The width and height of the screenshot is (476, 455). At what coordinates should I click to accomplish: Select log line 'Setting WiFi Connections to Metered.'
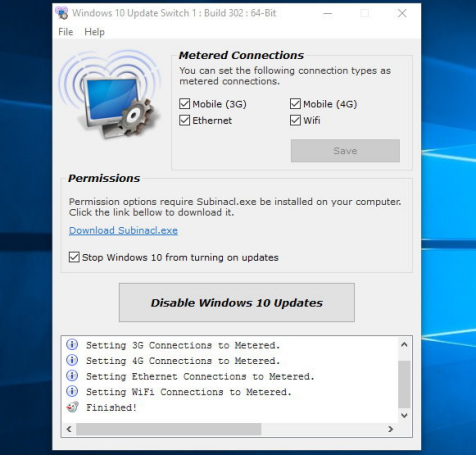pos(189,392)
